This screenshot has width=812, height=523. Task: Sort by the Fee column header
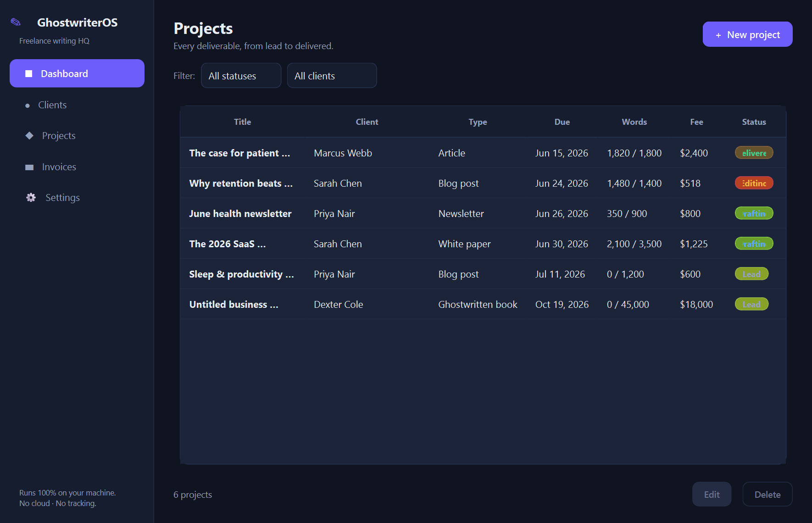click(x=696, y=122)
